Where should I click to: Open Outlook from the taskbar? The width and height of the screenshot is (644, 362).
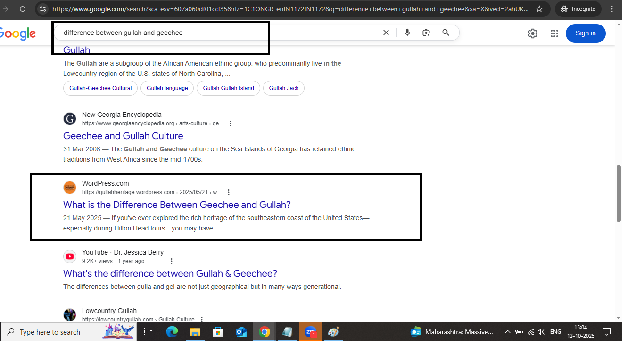(x=241, y=332)
